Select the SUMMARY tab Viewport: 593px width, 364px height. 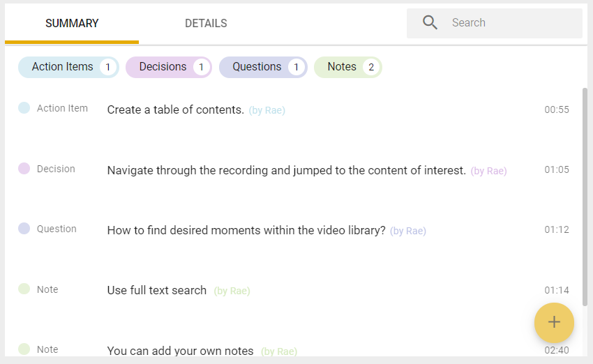(x=72, y=24)
